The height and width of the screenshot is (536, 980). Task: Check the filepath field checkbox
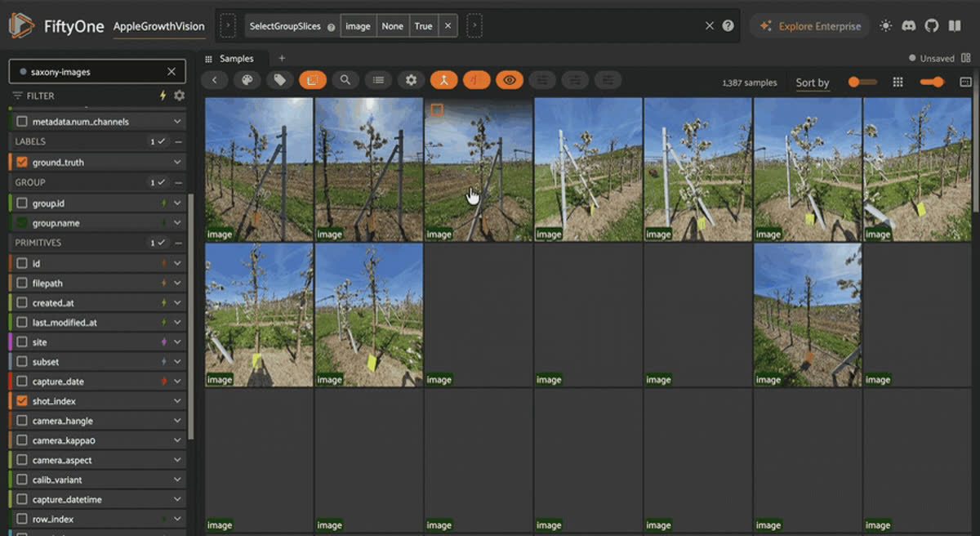pos(22,284)
